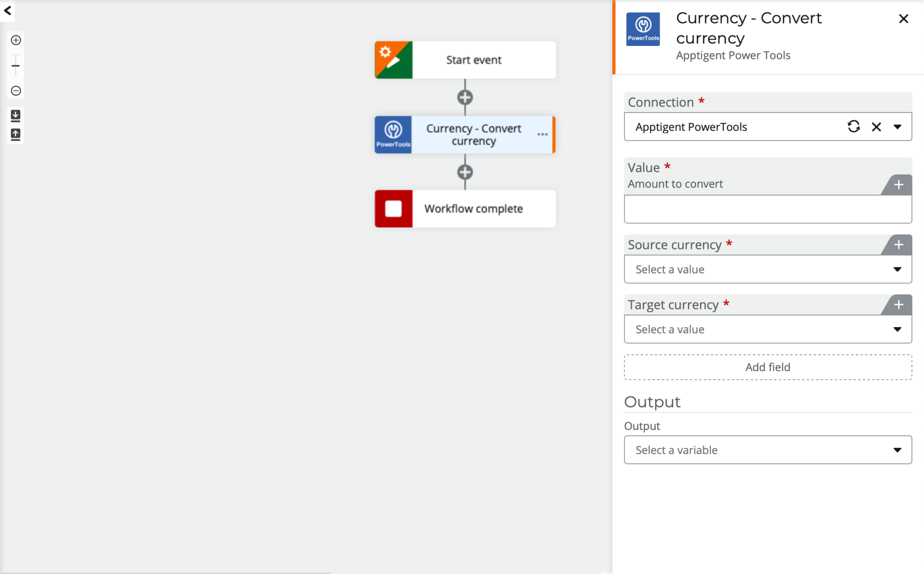Image resolution: width=924 pixels, height=574 pixels.
Task: Click the zoom in icon on the canvas
Action: click(16, 40)
